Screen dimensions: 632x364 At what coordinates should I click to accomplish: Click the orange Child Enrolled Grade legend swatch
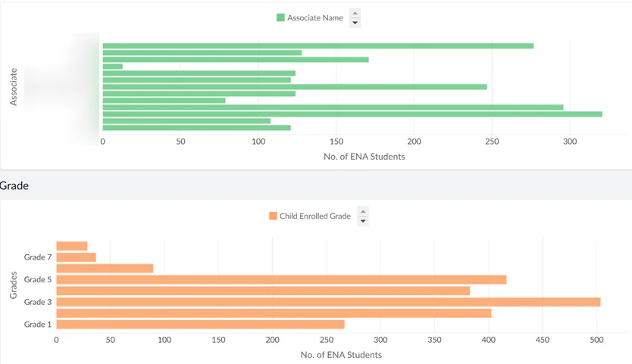tap(273, 216)
